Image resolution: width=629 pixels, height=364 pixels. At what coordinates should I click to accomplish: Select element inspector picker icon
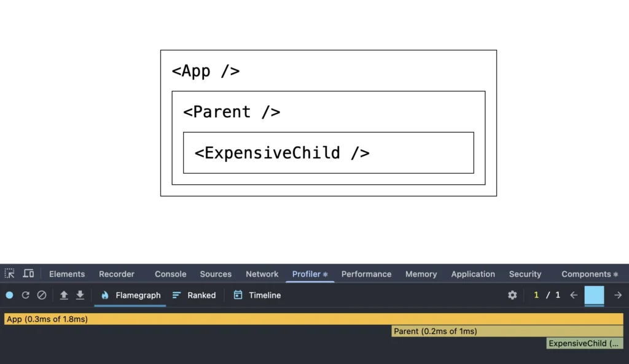point(10,274)
